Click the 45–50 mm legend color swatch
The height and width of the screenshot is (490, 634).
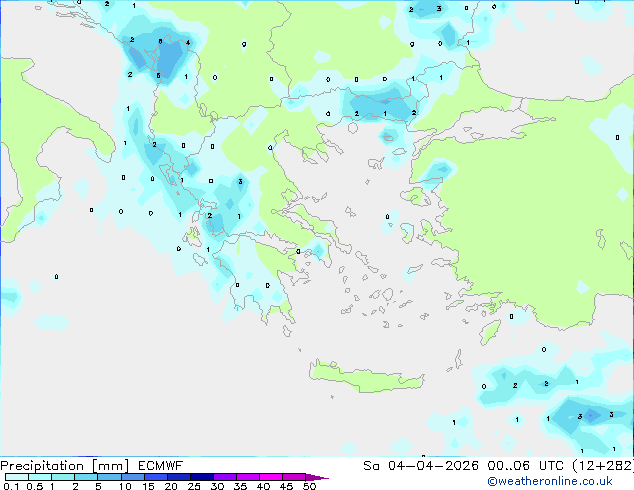point(294,477)
